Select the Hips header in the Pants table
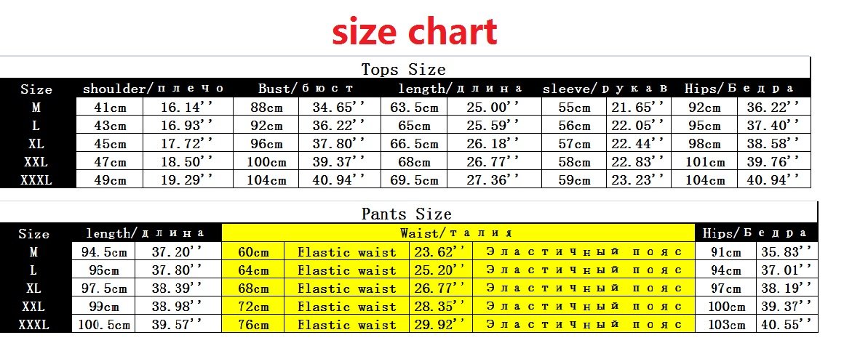Image resolution: width=868 pixels, height=343 pixels. click(x=754, y=233)
